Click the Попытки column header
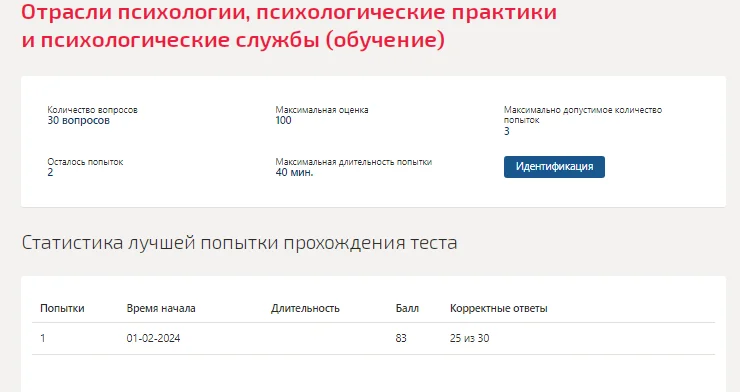Screen dimensions: 740x392 [x=62, y=309]
